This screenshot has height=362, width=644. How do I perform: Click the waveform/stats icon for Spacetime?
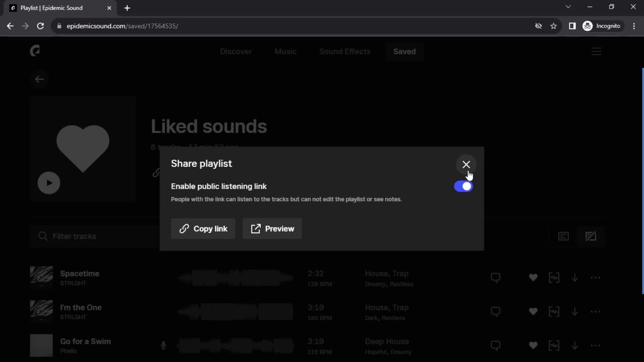click(x=554, y=278)
